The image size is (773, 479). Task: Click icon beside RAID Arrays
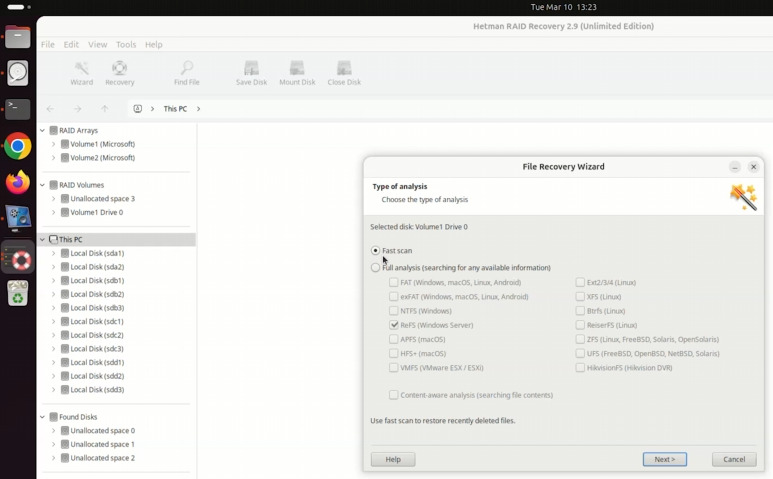coord(54,131)
